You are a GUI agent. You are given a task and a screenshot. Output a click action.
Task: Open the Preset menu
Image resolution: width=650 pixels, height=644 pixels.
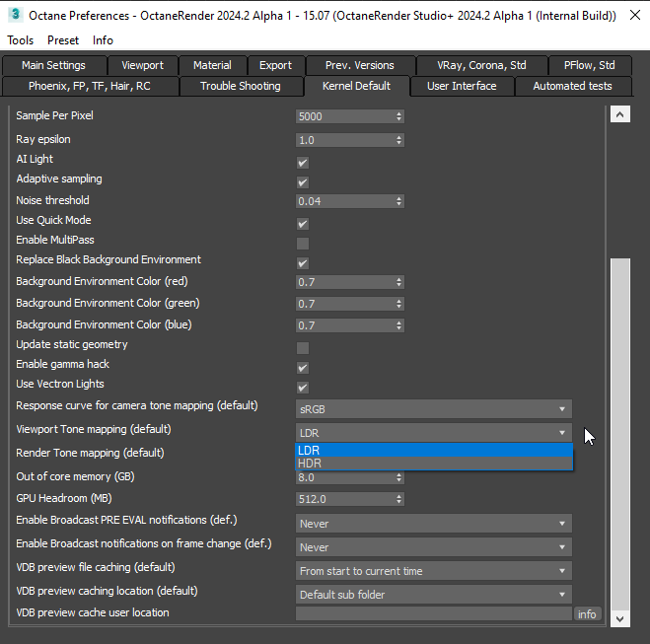[x=63, y=40]
